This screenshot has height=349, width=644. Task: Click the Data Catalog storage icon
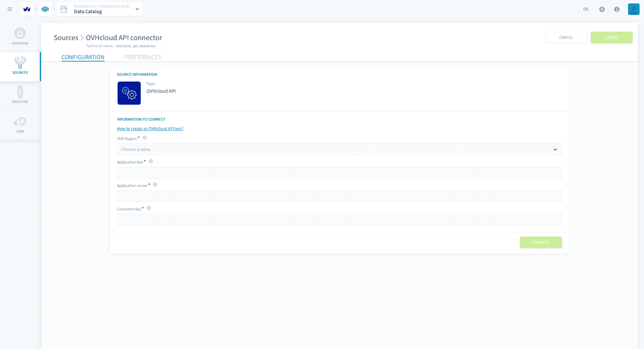pyautogui.click(x=64, y=9)
